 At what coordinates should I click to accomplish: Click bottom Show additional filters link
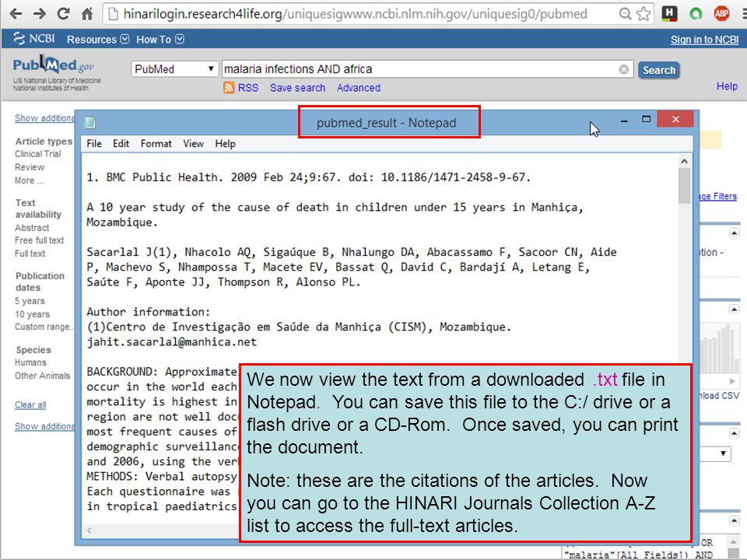[44, 426]
